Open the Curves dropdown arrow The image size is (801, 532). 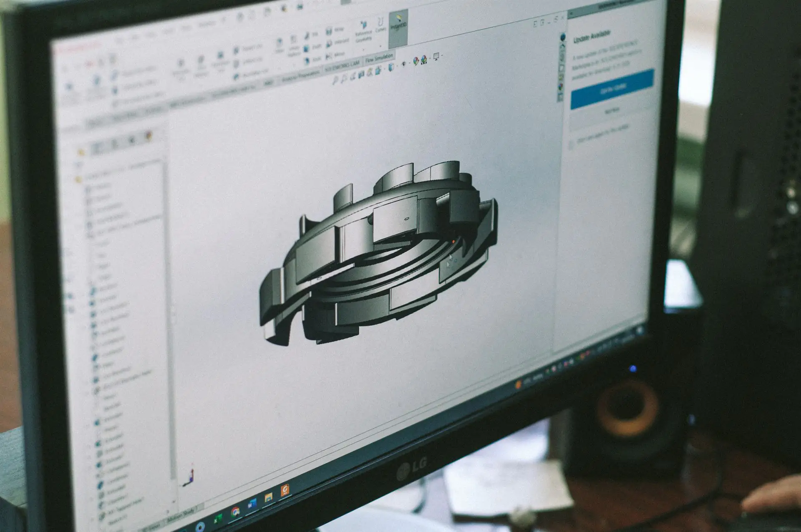tap(380, 45)
